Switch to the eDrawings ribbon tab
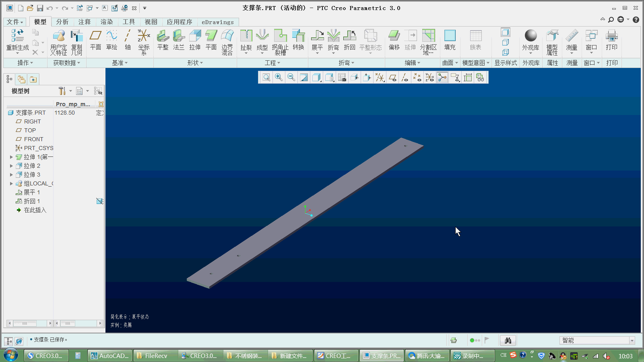This screenshot has width=644, height=362. [218, 22]
